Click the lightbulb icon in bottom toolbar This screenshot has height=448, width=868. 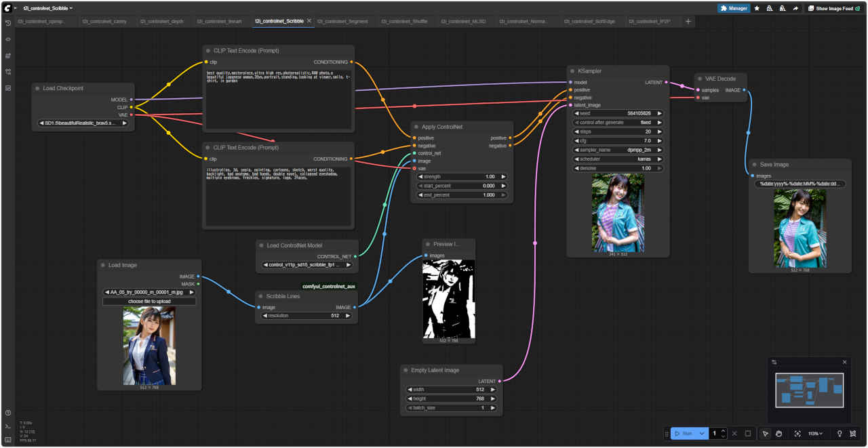tap(839, 434)
